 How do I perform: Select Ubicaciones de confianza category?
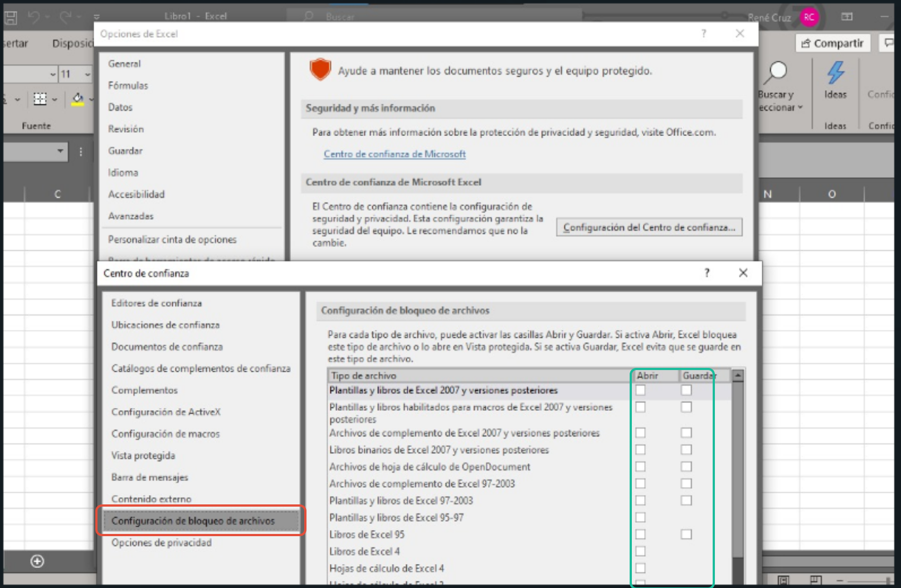click(165, 324)
